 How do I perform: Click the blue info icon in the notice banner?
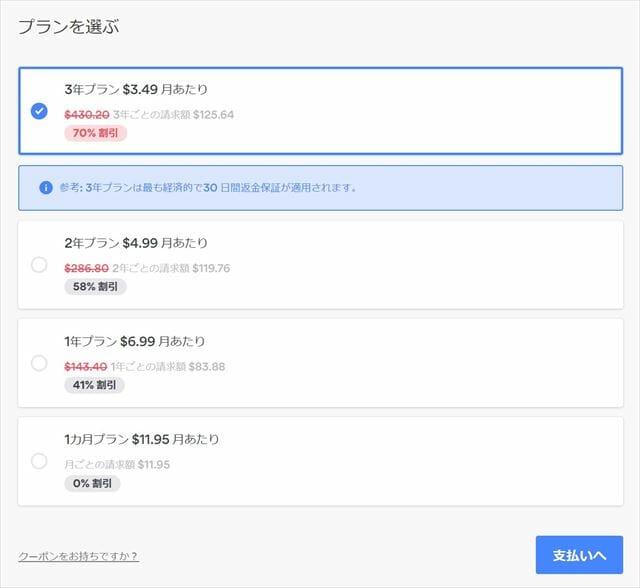(x=45, y=187)
